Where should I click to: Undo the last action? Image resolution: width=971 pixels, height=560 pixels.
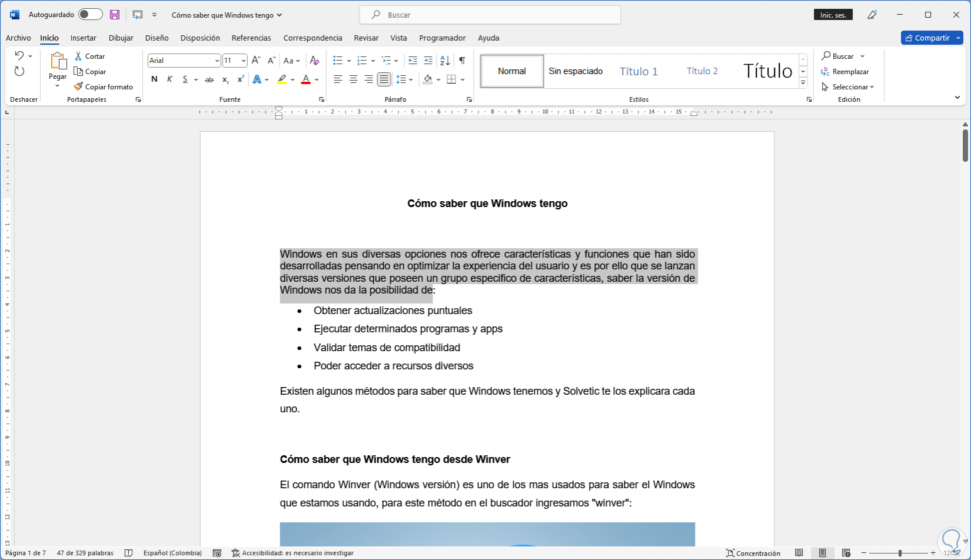point(19,56)
